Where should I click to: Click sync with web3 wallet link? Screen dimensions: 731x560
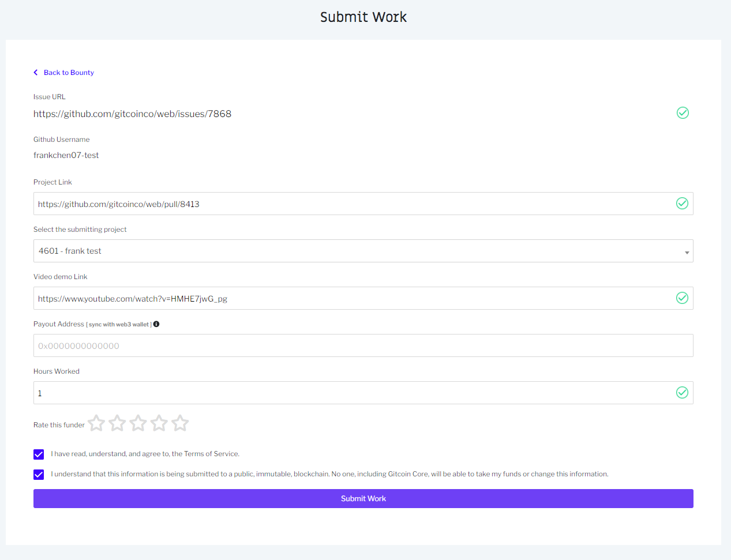pos(120,325)
